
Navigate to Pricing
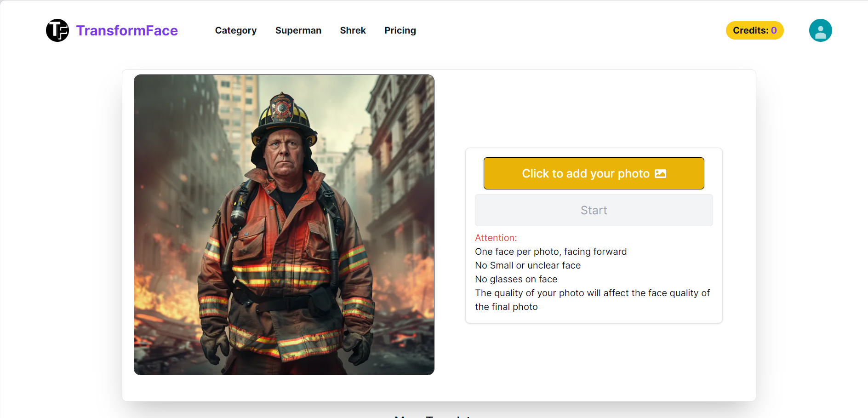pyautogui.click(x=400, y=30)
